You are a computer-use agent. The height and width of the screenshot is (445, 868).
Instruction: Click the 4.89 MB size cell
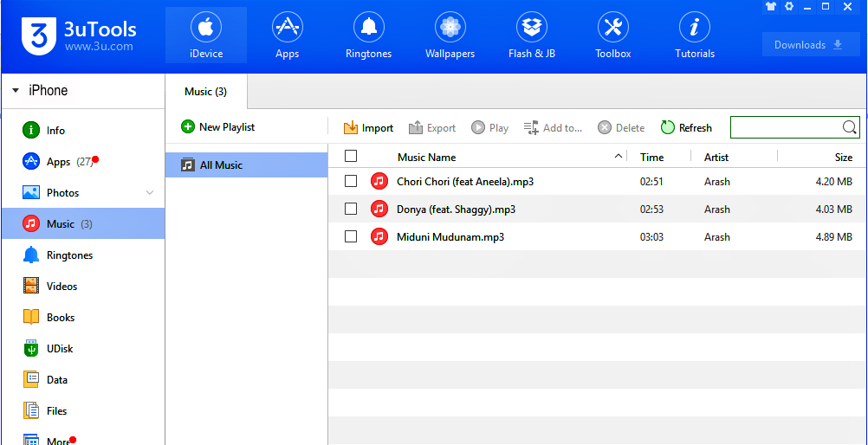833,237
